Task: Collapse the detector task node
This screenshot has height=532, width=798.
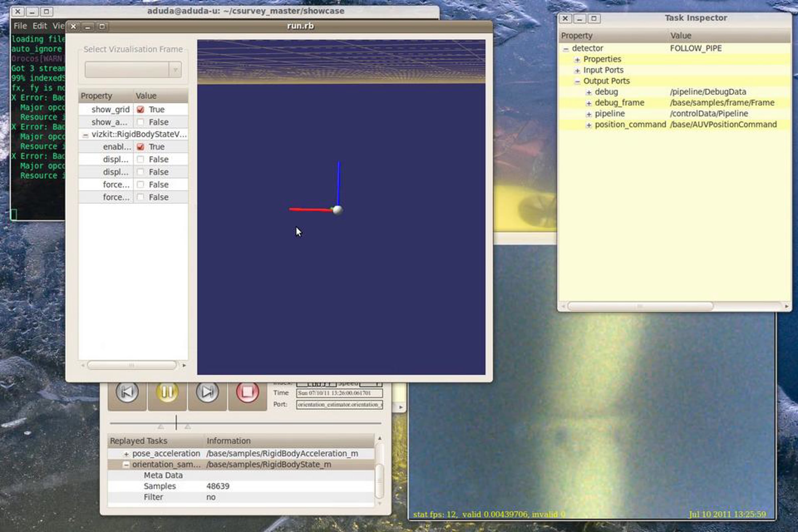Action: (566, 49)
